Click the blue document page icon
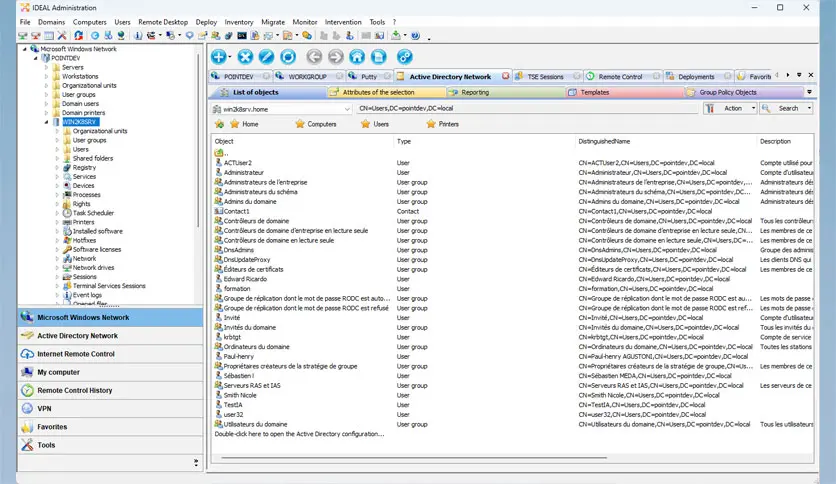The height and width of the screenshot is (484, 836). coord(379,57)
